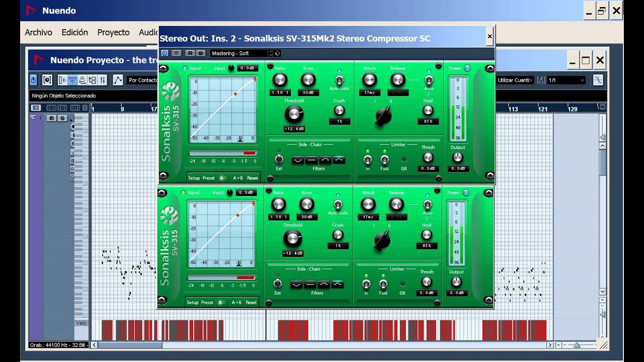Open the Proyecto menu
Screen dimensions: 644x362
(113, 32)
